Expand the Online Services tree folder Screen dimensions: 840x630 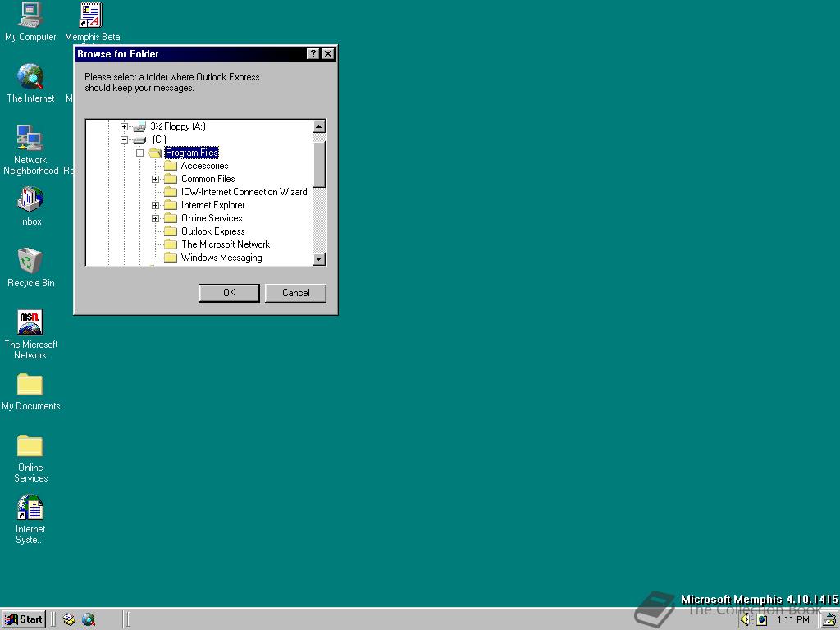click(155, 218)
